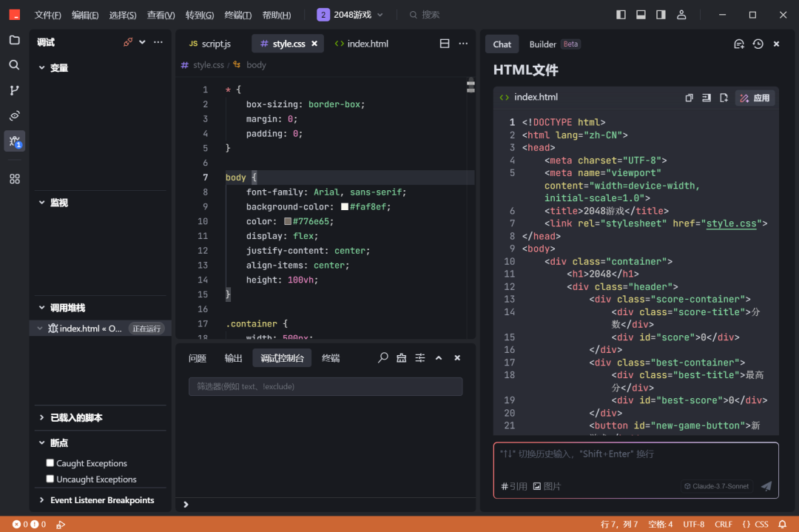This screenshot has height=532, width=799.
Task: Copy the index.html code block
Action: coord(689,98)
